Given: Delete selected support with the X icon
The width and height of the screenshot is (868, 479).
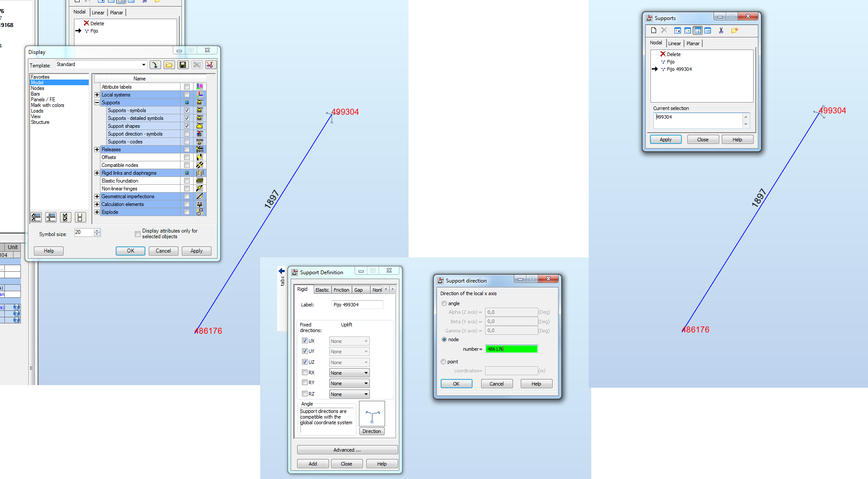Looking at the screenshot, I should coord(664,30).
